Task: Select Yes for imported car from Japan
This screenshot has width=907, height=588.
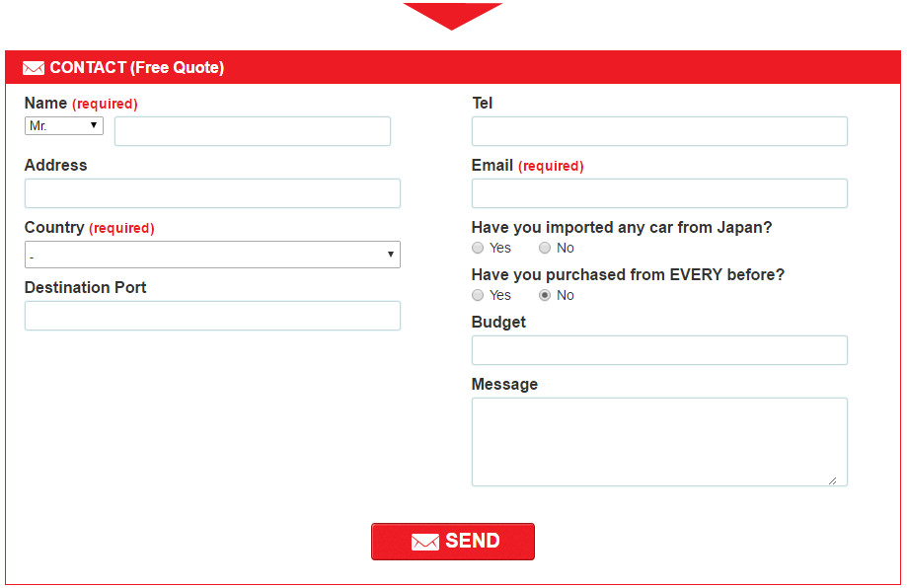Action: [478, 248]
